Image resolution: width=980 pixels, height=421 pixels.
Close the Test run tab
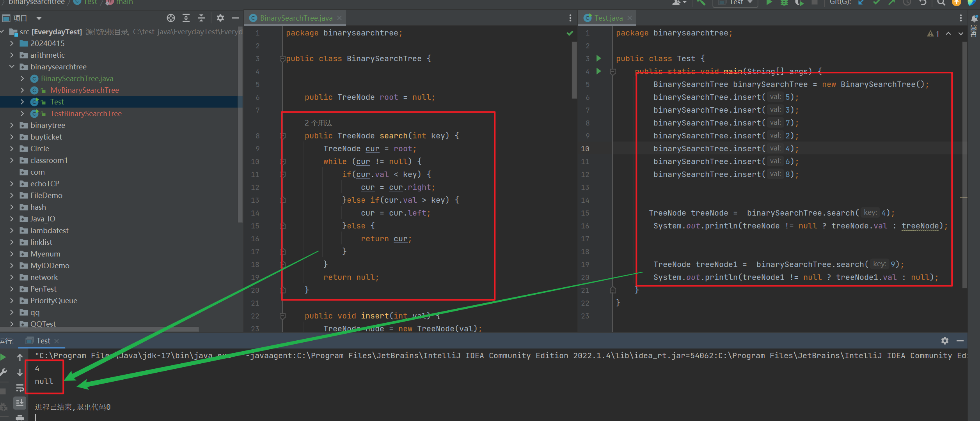pos(57,341)
